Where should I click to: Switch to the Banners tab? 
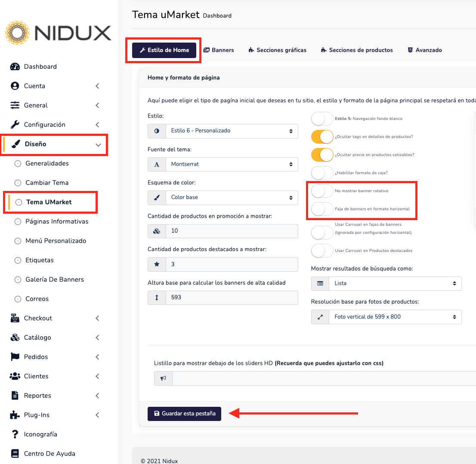click(x=219, y=50)
